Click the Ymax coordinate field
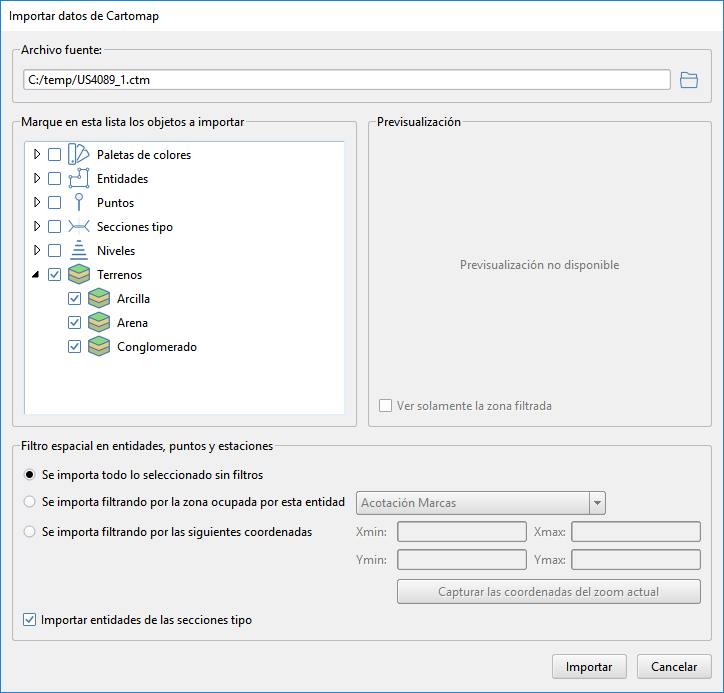Viewport: 724px width, 693px height. [x=636, y=560]
